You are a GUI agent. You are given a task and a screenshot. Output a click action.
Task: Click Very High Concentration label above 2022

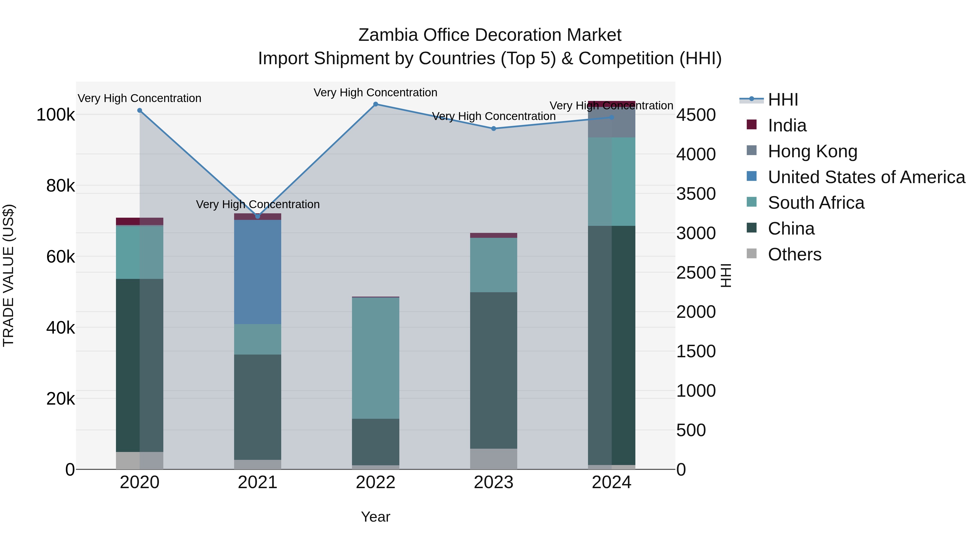[375, 93]
